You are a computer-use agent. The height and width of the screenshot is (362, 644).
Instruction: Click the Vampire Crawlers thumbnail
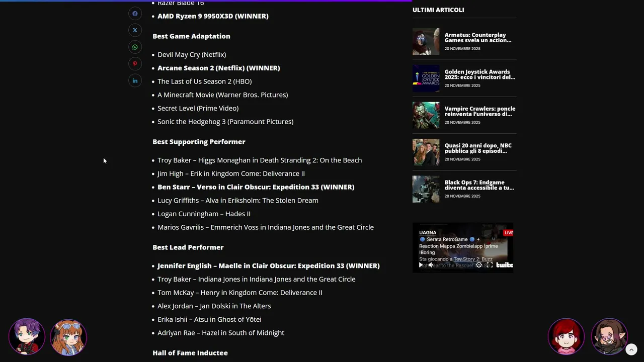(426, 115)
